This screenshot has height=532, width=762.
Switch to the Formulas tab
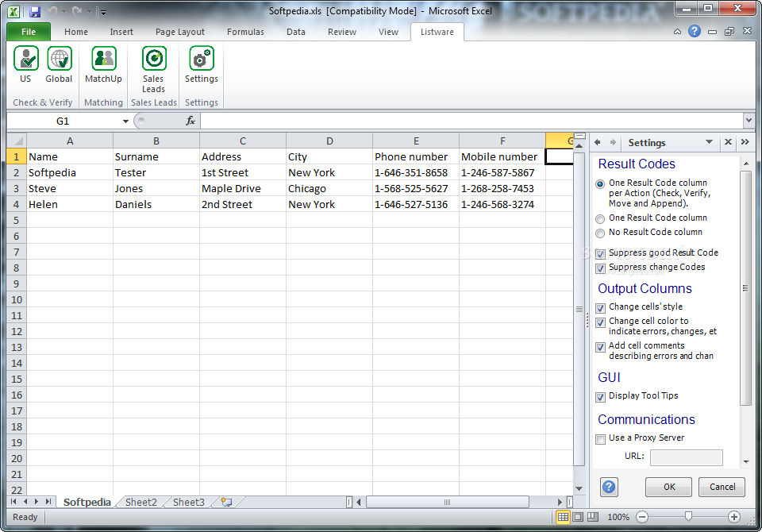pos(245,32)
